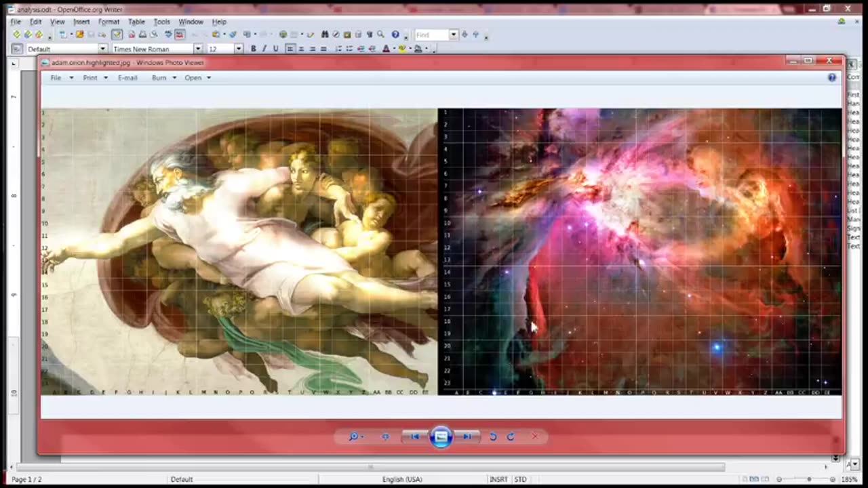Click E-mail in Photo Viewer
868x488 pixels.
point(127,78)
